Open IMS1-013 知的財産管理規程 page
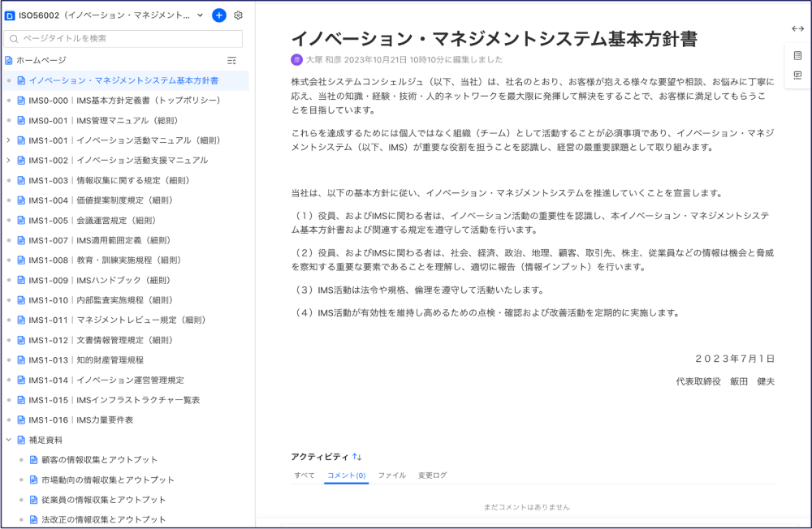Screen dimensions: 812x529 (x=86, y=359)
